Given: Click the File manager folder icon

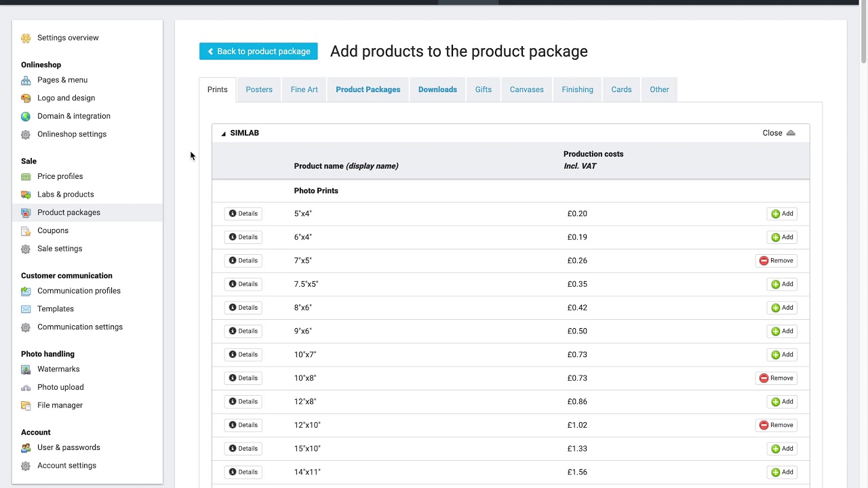Looking at the screenshot, I should point(26,405).
